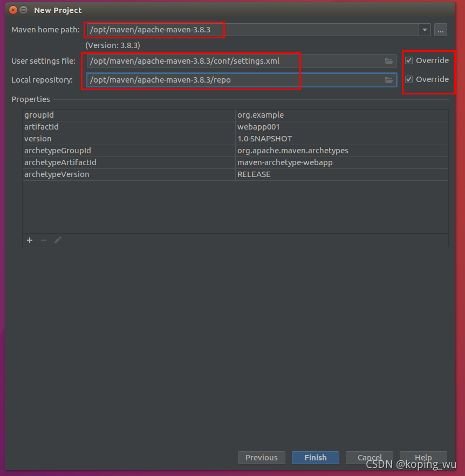The height and width of the screenshot is (476, 465).
Task: Click the Finish button
Action: (316, 458)
